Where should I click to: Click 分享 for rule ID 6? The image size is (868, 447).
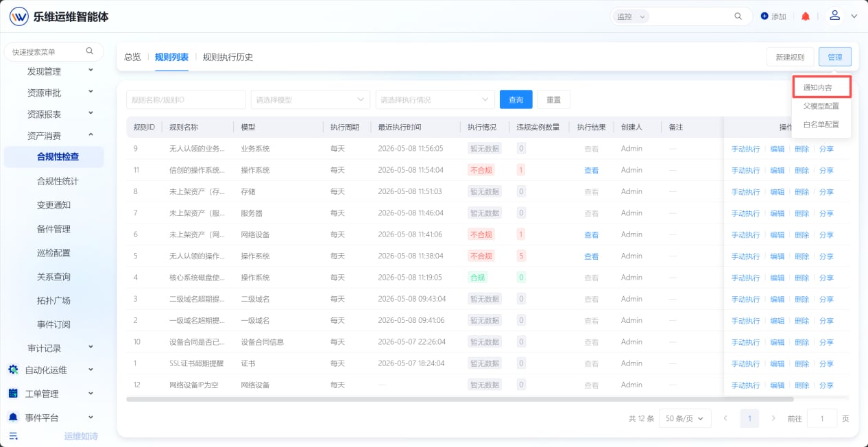[826, 234]
